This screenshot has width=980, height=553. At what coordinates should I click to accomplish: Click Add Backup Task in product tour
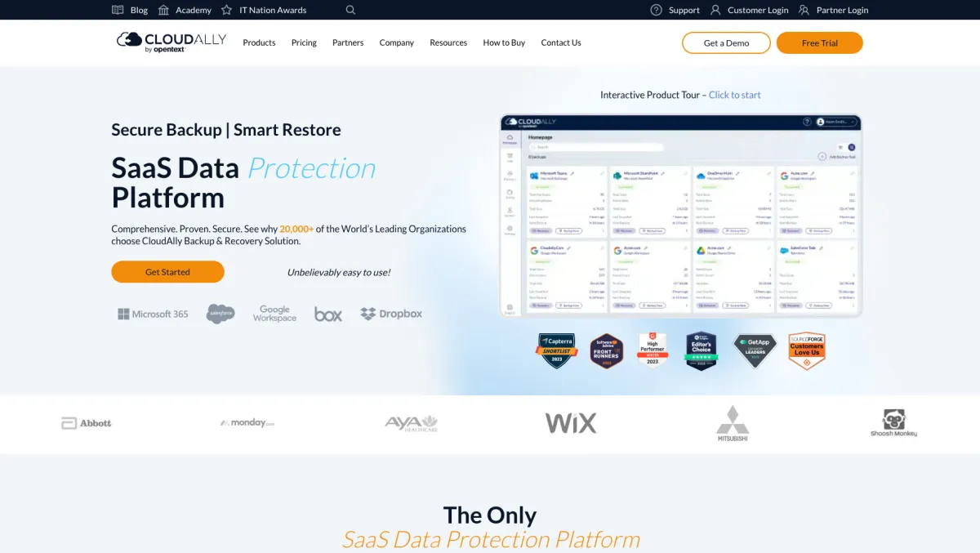tap(837, 156)
